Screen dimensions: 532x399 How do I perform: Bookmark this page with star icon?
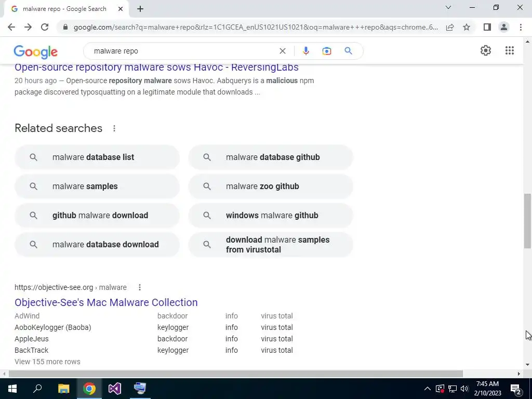pos(467,27)
